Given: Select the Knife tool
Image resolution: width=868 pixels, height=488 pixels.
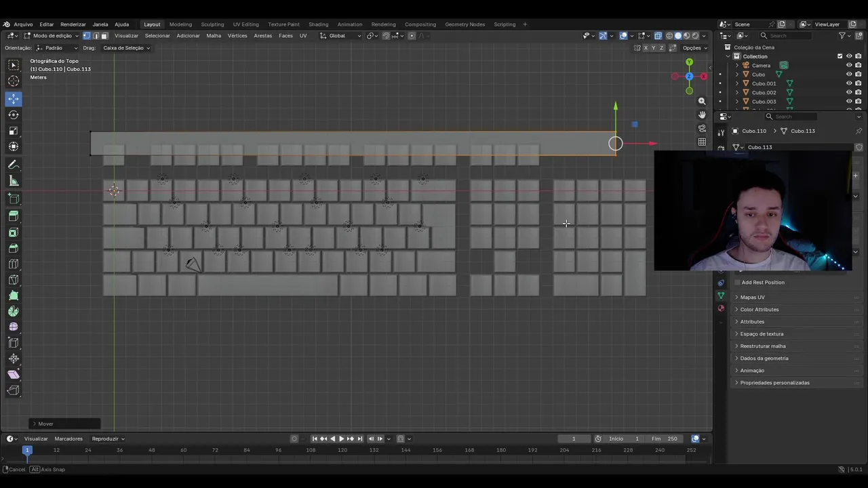Looking at the screenshot, I should tap(14, 280).
